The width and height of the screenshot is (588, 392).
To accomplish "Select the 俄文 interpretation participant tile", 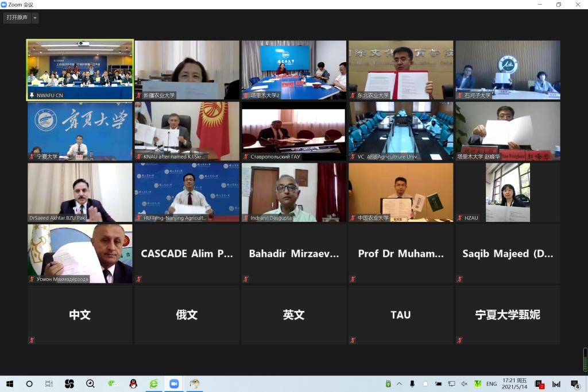I will 187,314.
